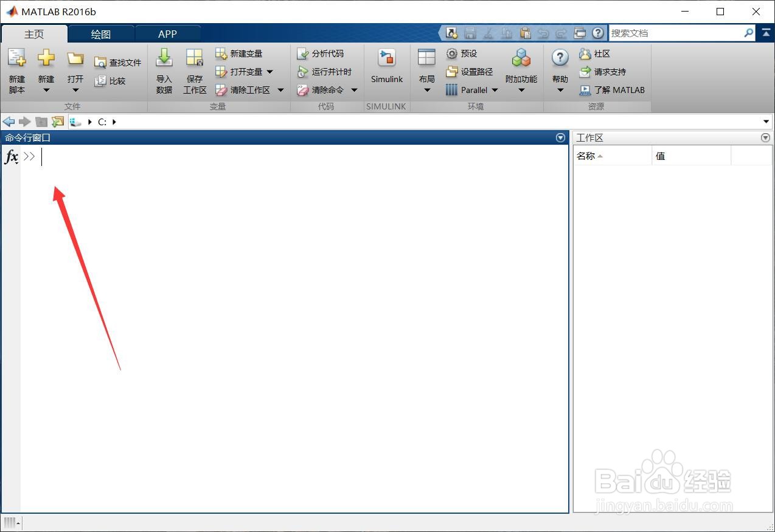The height and width of the screenshot is (532, 775).
Task: Expand the arrow after C: in path
Action: (114, 122)
